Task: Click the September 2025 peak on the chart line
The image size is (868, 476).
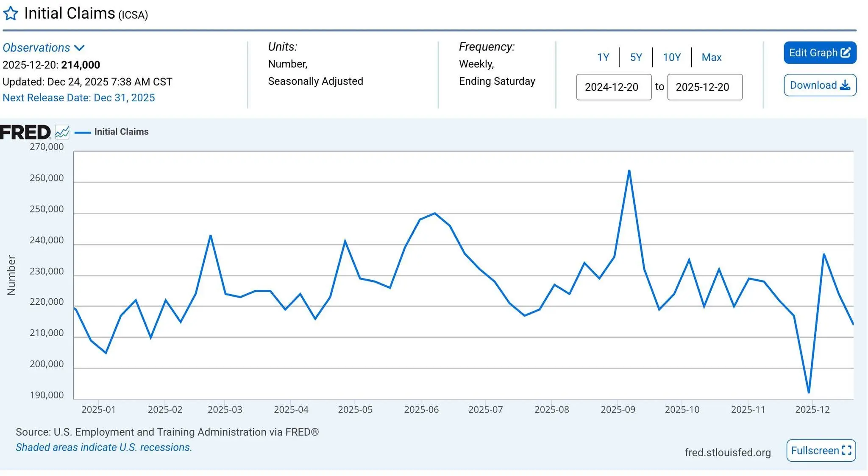Action: [x=629, y=171]
